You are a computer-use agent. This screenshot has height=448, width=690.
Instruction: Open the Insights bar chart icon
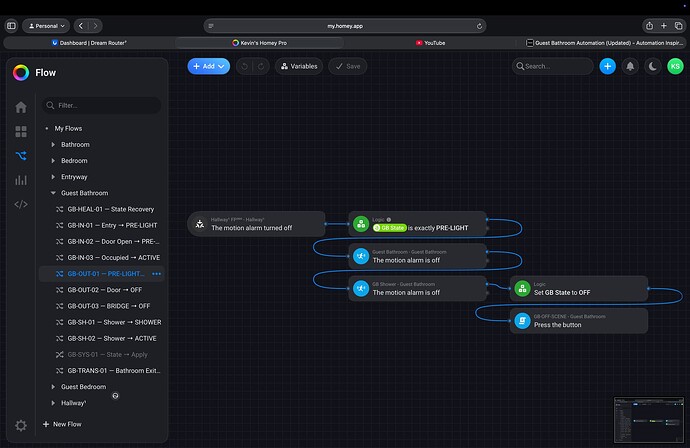pyautogui.click(x=21, y=180)
